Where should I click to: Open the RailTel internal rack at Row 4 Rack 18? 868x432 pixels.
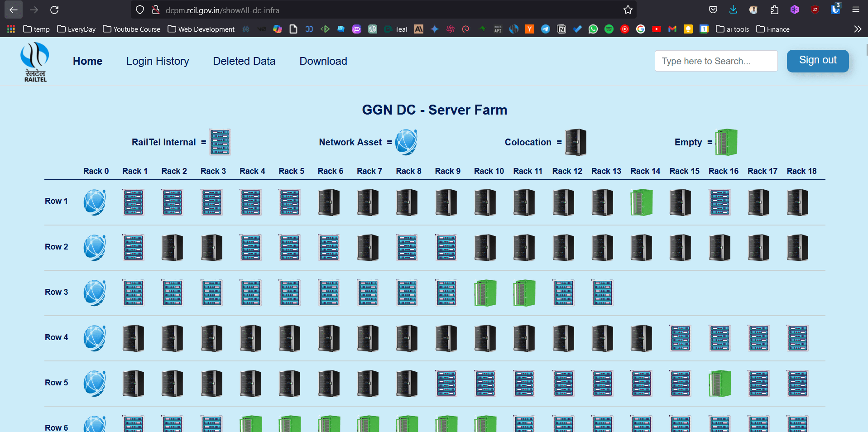click(797, 338)
